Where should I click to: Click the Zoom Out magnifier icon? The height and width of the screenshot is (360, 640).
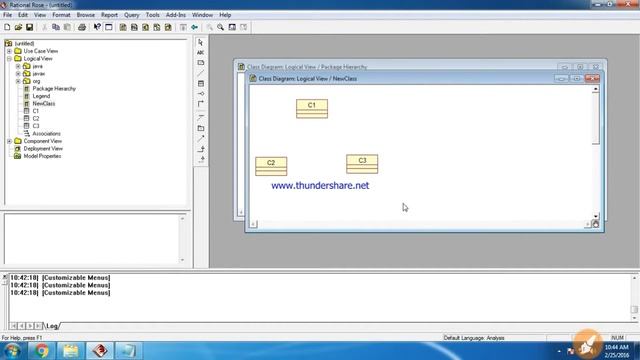tap(220, 27)
